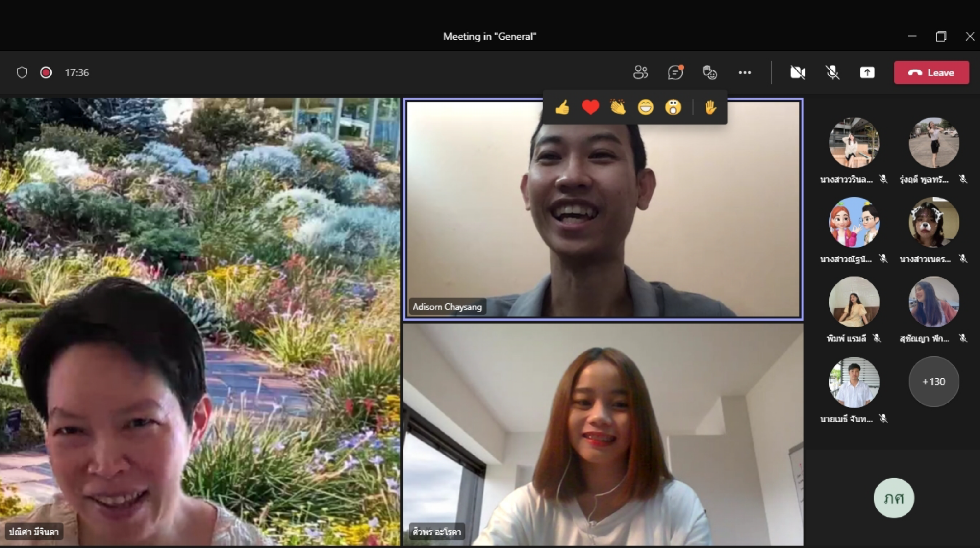Select ศิวพร อะโรคา's video tile
The width and height of the screenshot is (980, 548).
click(603, 434)
